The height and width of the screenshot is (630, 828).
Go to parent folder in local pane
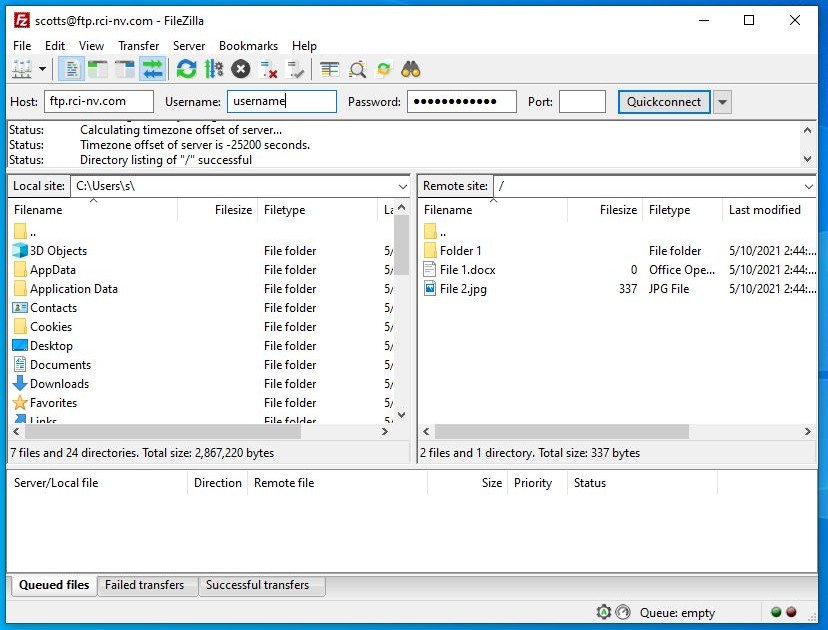click(x=24, y=232)
